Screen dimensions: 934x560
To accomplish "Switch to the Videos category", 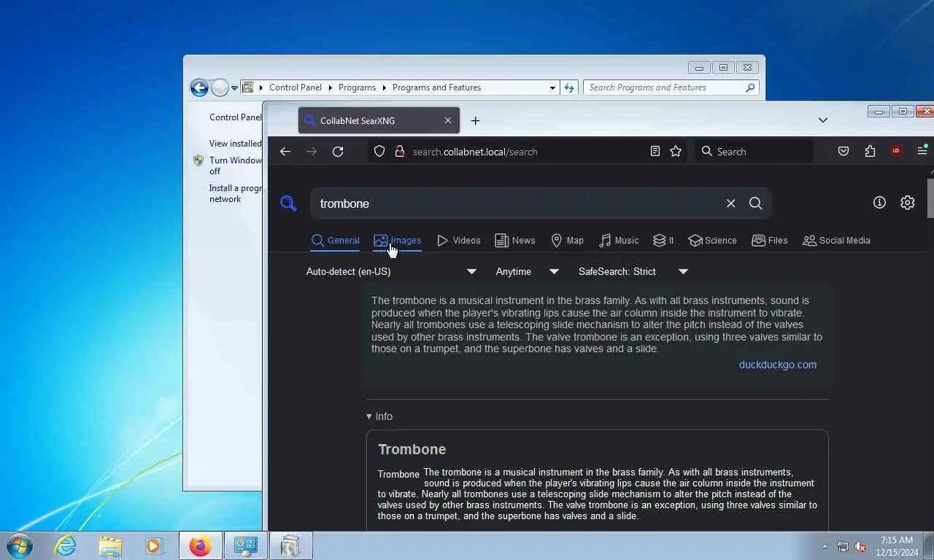I will click(458, 241).
